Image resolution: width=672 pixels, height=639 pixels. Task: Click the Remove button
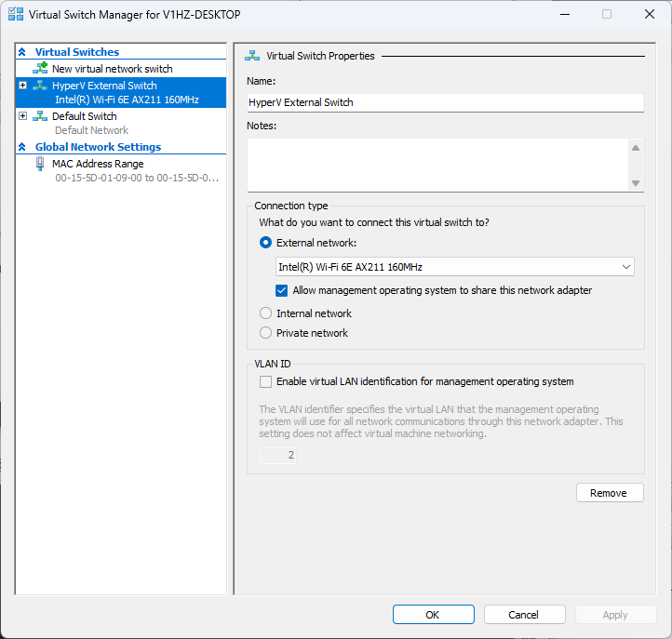[609, 493]
